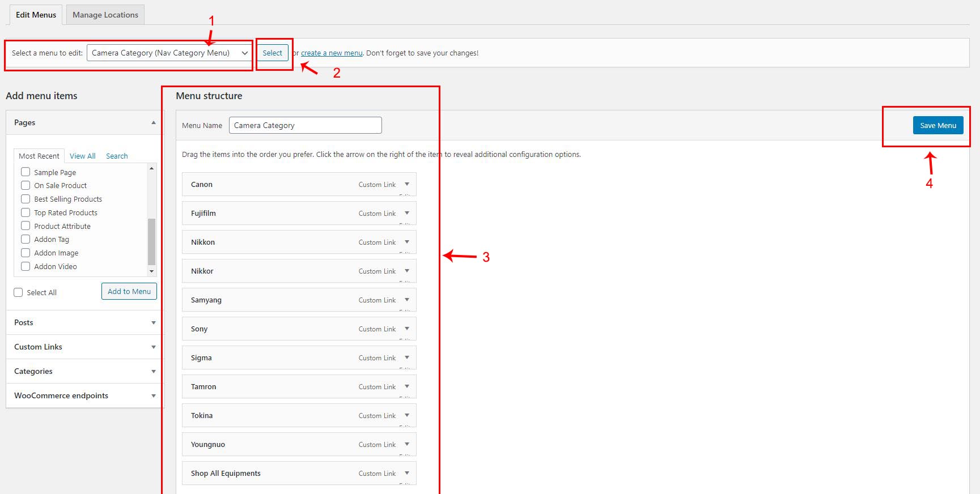Screen dimensions: 980x494
Task: Check the Sample Page checkbox
Action: 26,172
